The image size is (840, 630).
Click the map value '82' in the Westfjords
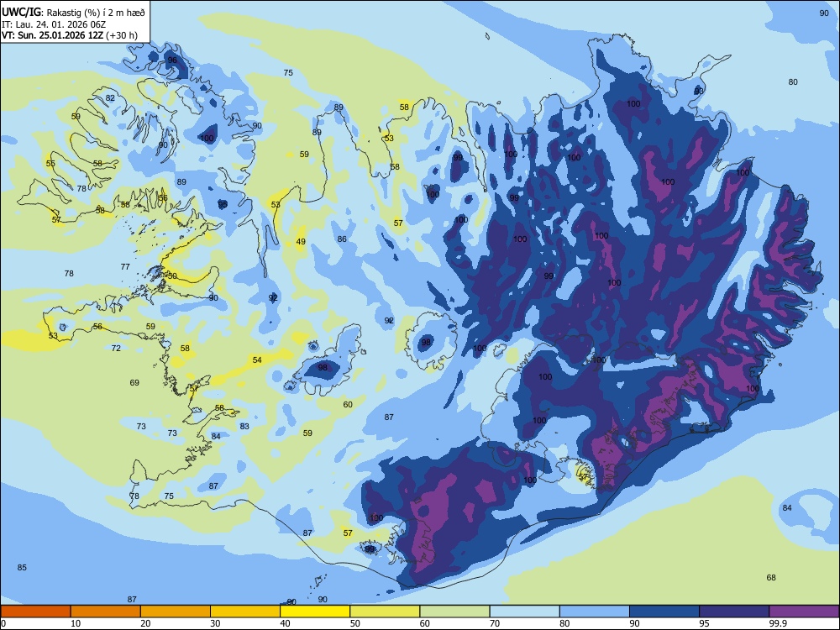tap(110, 97)
